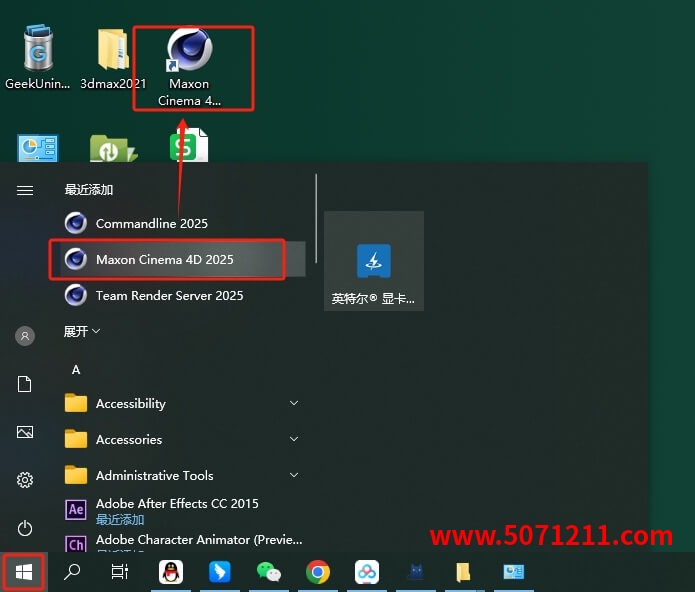Open the 3dmax2021 folder on desktop
This screenshot has width=695, height=592.
pyautogui.click(x=113, y=56)
